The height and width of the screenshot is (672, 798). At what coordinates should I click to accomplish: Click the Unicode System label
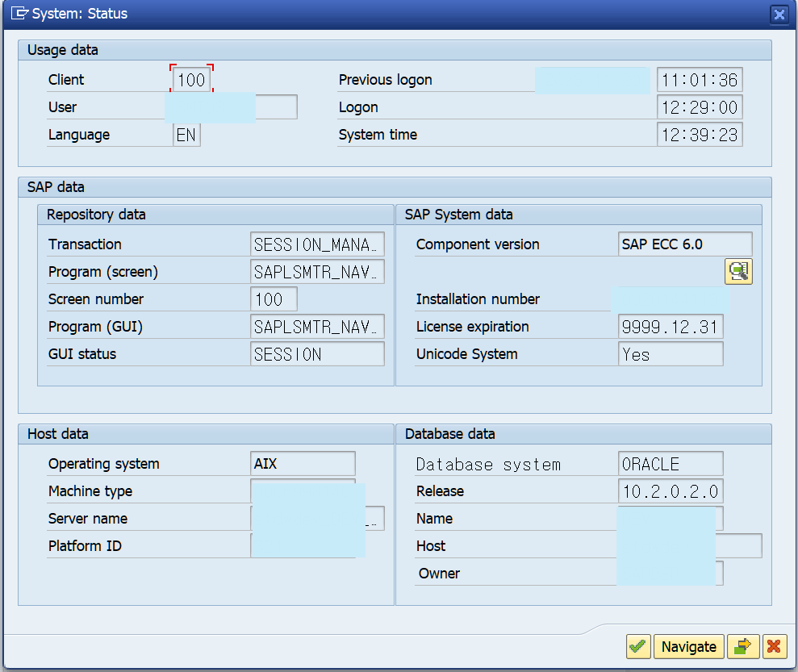click(467, 354)
